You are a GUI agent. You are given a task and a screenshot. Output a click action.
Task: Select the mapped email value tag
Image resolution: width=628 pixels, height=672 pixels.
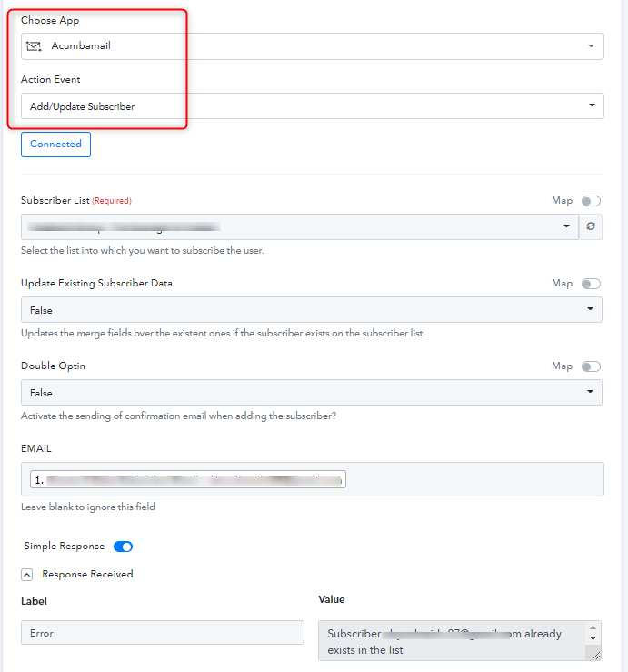pos(188,479)
